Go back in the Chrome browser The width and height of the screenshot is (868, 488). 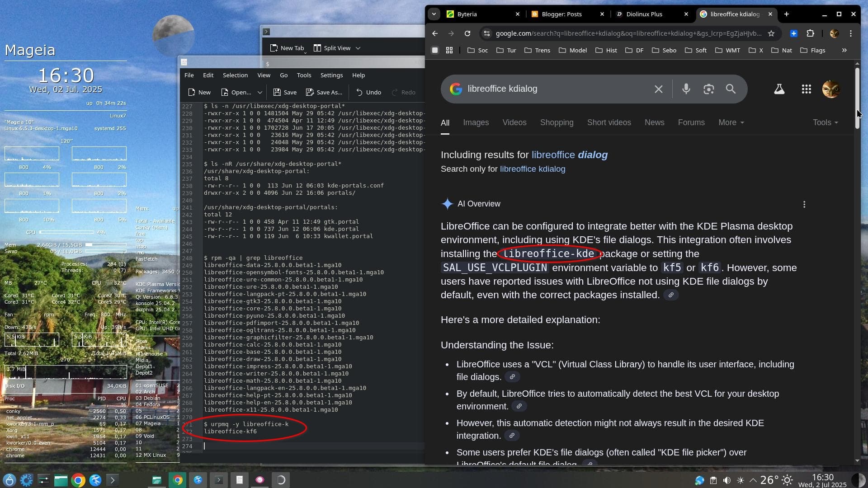point(434,33)
